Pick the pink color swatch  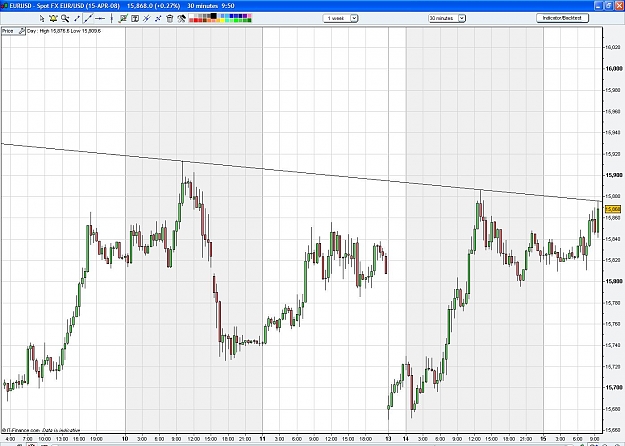250,16
